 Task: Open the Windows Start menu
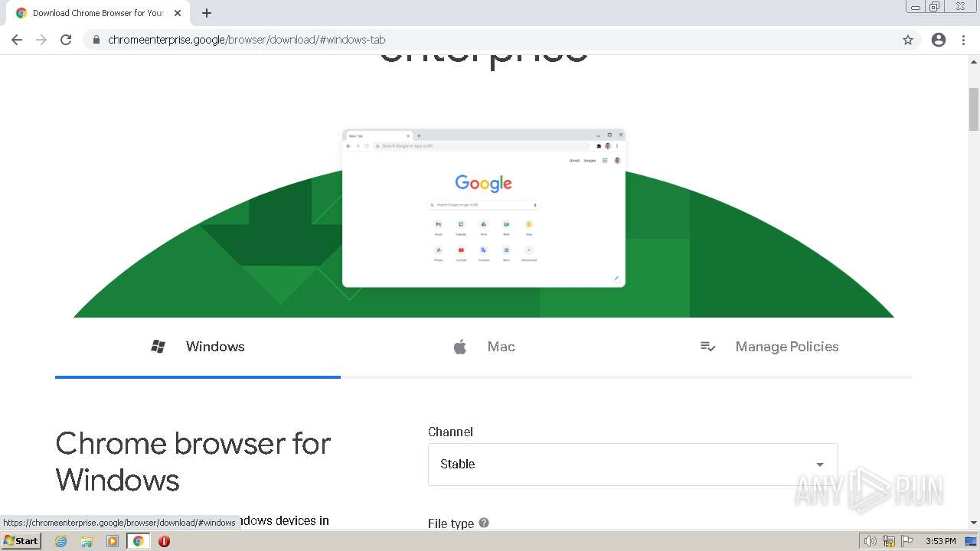[21, 540]
